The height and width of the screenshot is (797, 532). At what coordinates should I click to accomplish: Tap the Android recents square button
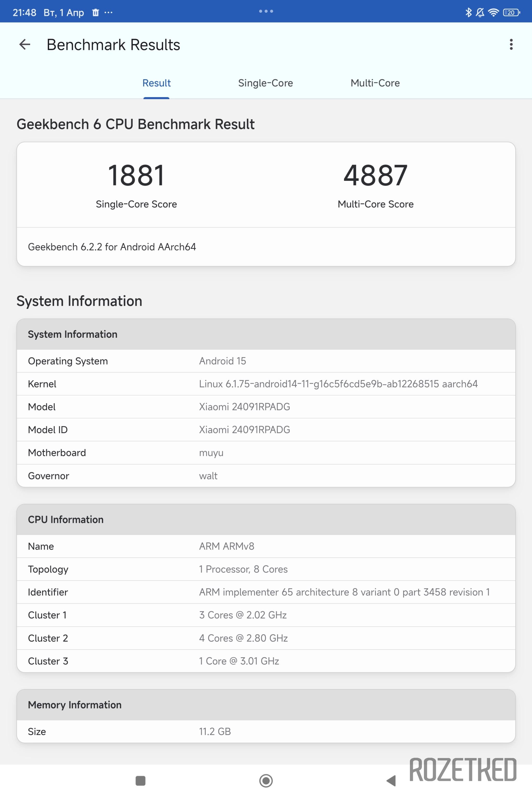pyautogui.click(x=141, y=780)
